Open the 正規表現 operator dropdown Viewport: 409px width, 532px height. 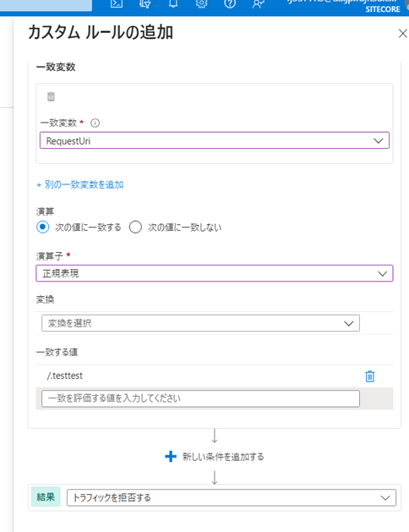[215, 273]
